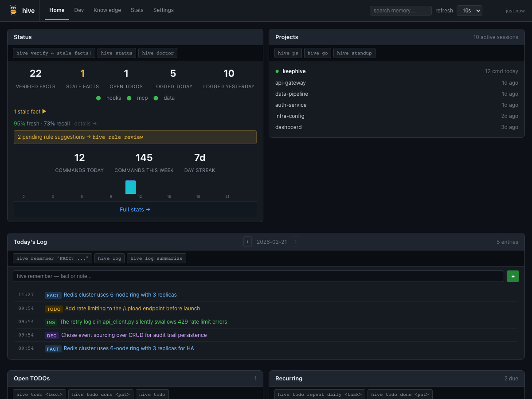
Task: Click the hive doctor command chip
Action: [x=158, y=53]
